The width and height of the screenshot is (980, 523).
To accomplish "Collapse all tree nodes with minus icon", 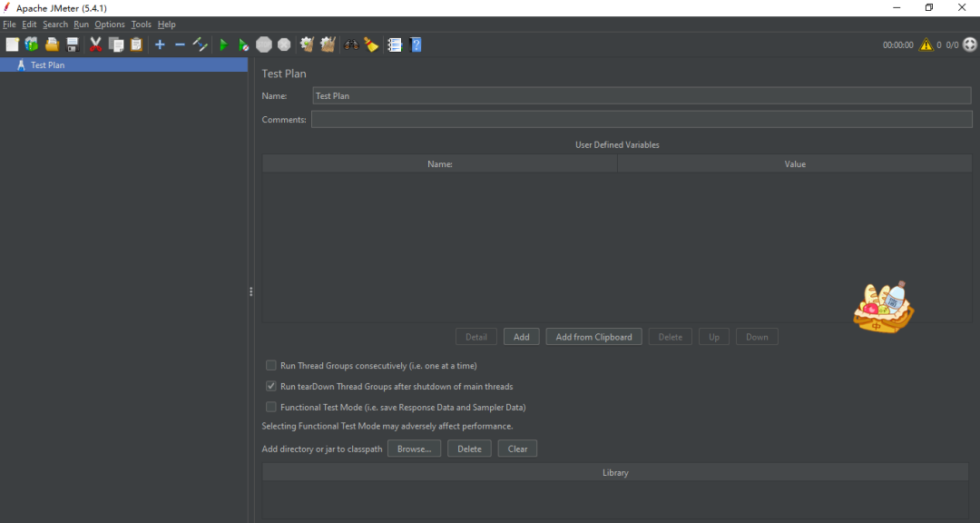I will (x=180, y=44).
